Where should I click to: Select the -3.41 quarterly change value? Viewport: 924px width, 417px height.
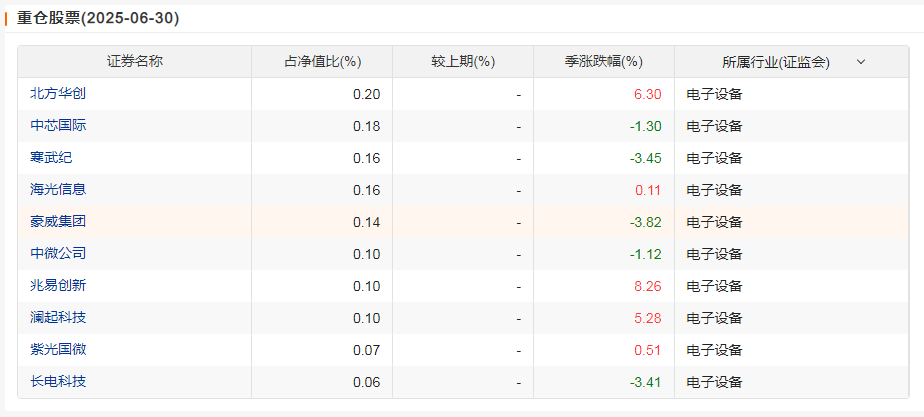coord(645,383)
